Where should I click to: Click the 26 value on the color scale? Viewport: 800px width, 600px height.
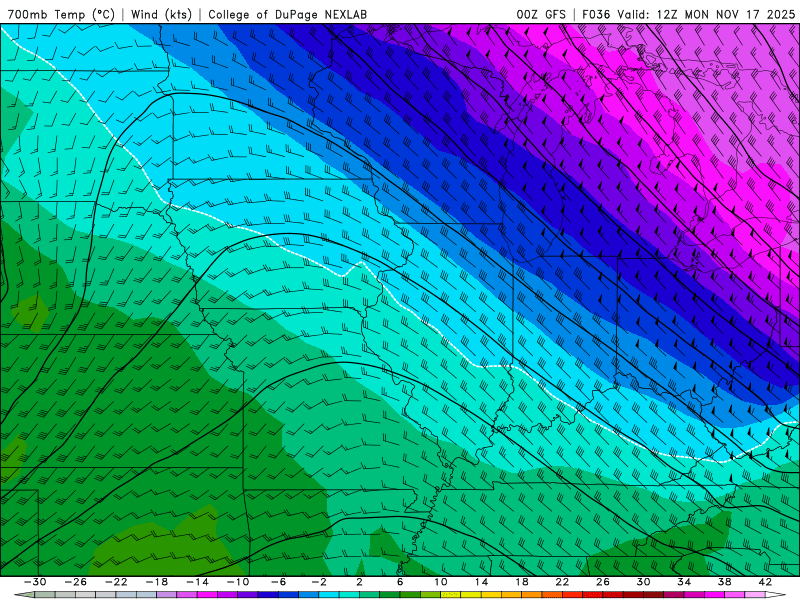[x=603, y=582]
